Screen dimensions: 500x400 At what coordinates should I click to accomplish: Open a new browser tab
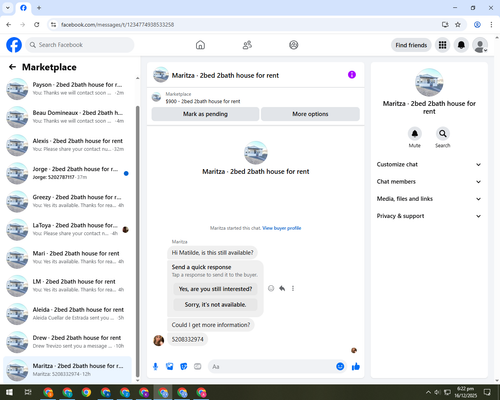(39, 8)
